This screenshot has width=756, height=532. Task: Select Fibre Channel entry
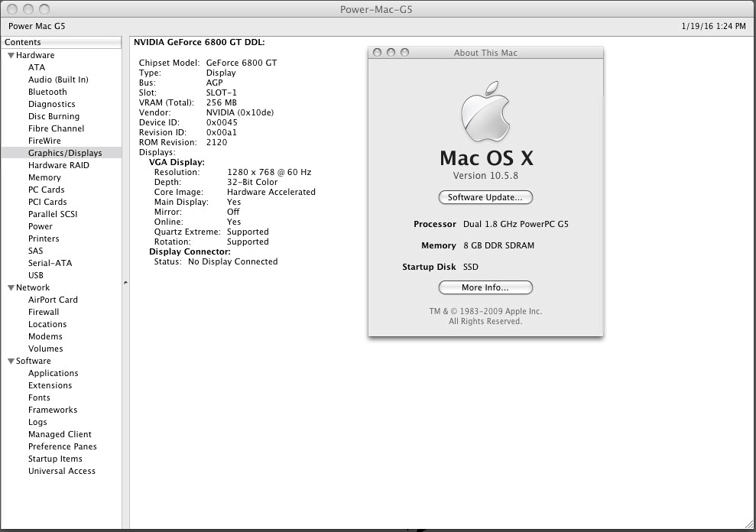tap(56, 128)
